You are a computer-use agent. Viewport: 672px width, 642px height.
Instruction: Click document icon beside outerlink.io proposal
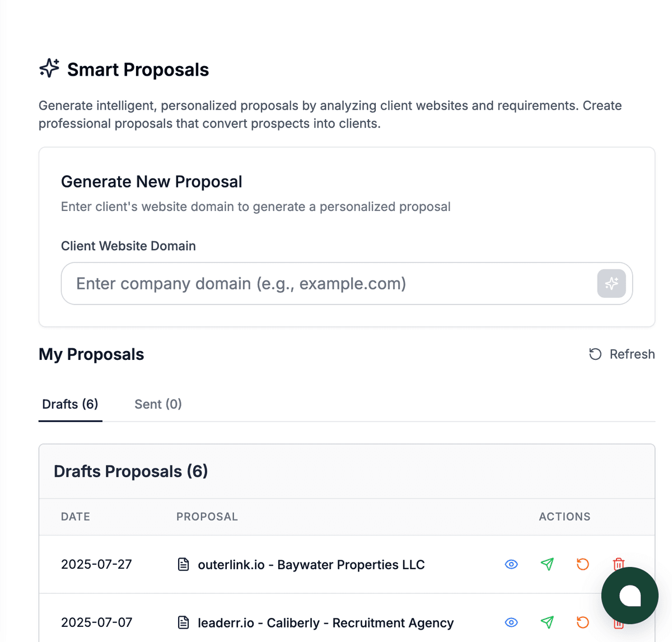click(183, 564)
